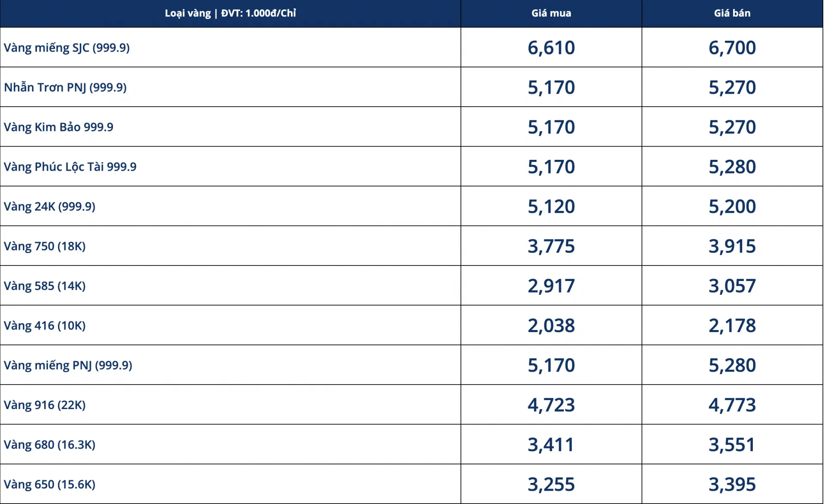Click the Vàng 750 (18K) row label
Viewport: 825px width, 504px height.
45,246
